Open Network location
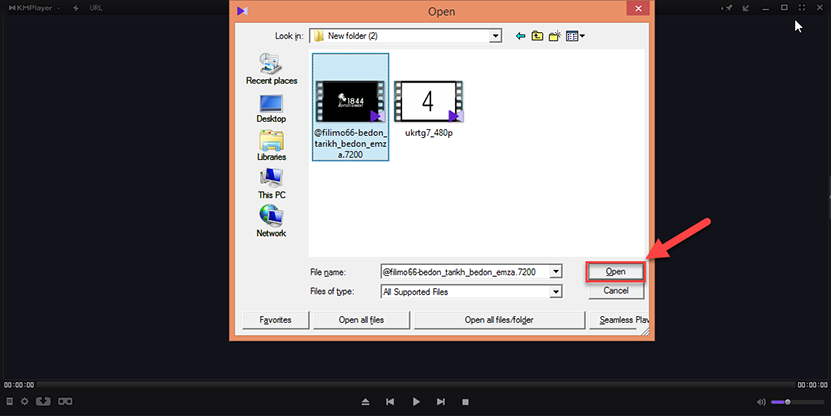Screen dimensions: 831x416 click(271, 221)
